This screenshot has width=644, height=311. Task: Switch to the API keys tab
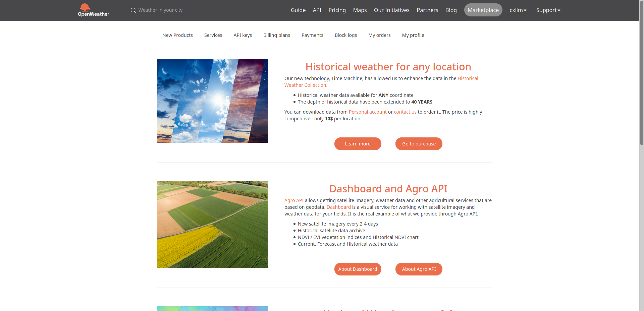pyautogui.click(x=243, y=35)
